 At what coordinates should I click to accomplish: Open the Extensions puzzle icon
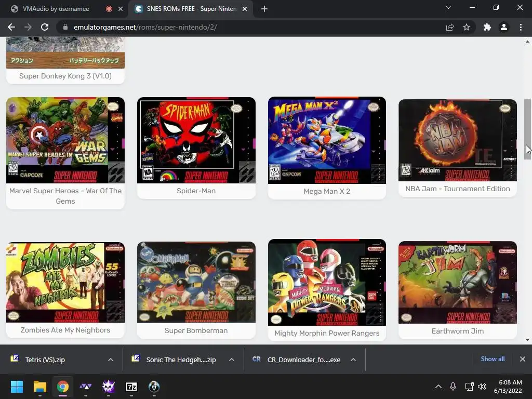(x=487, y=27)
